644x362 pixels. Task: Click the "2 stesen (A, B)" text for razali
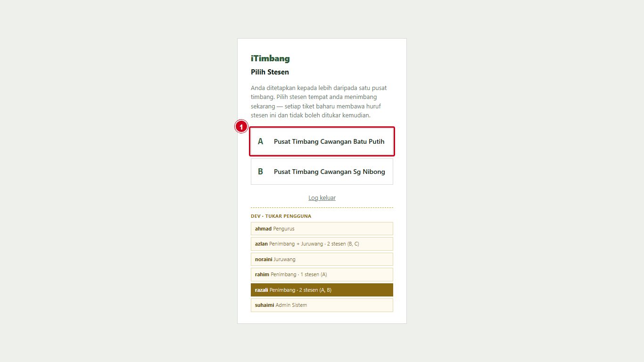tap(315, 290)
